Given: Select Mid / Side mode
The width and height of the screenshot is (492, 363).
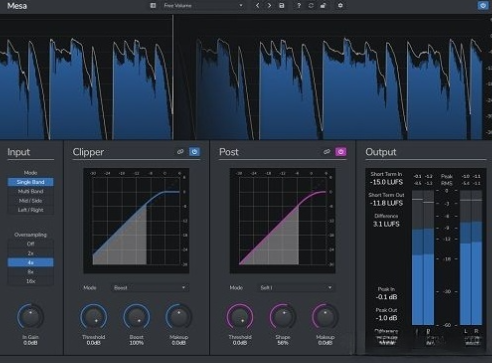Looking at the screenshot, I should [30, 201].
